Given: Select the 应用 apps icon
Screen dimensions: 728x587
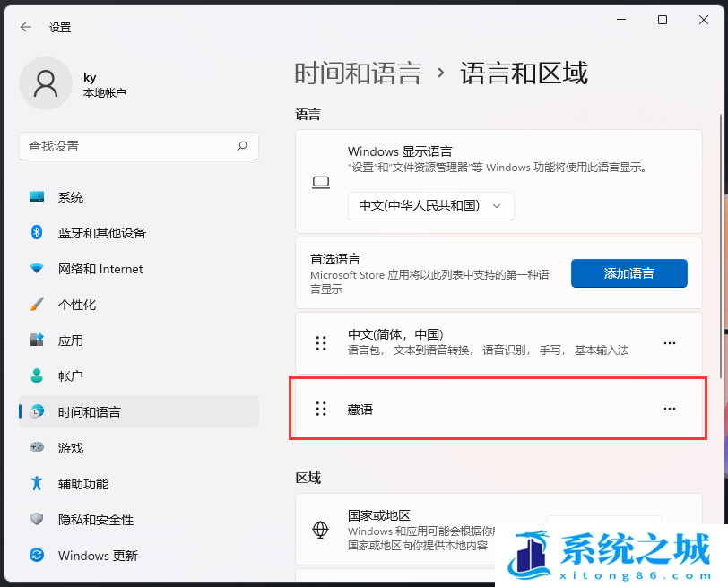Looking at the screenshot, I should (x=37, y=340).
